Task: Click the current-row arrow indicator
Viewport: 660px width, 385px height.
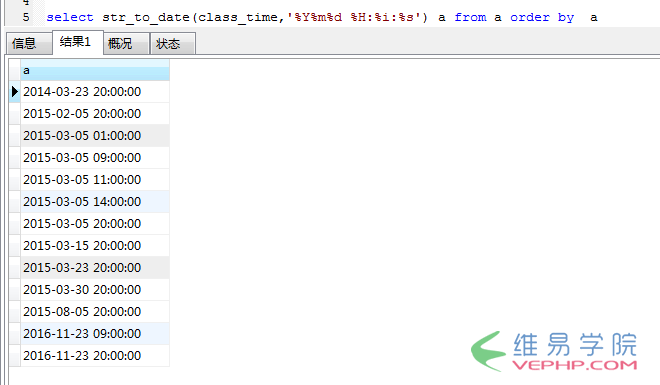Action: click(x=15, y=92)
